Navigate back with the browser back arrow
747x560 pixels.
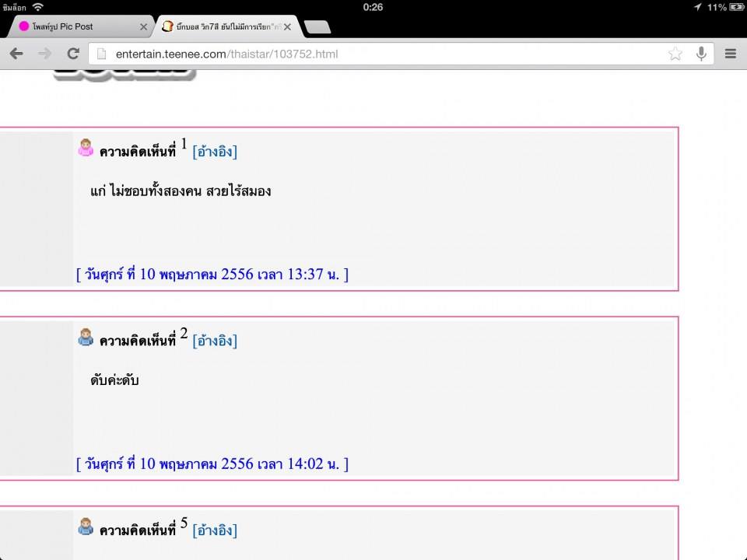16,54
